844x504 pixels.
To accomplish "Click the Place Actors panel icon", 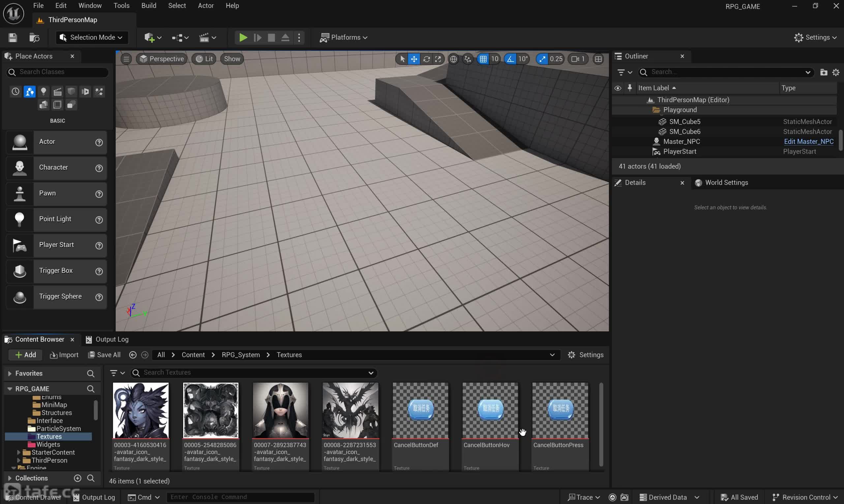I will point(8,56).
